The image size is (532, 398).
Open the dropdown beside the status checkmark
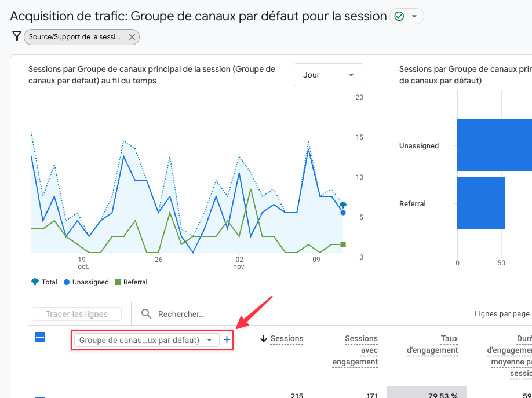[414, 16]
